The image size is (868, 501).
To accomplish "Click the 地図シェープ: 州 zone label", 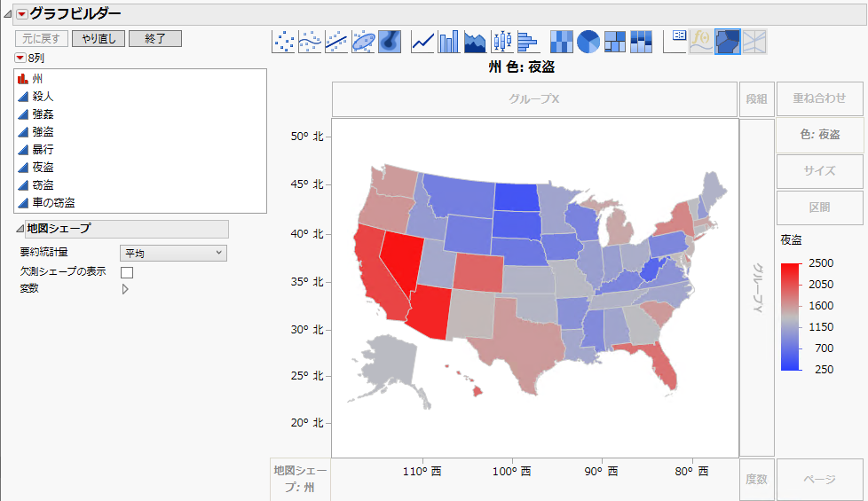I will 300,479.
